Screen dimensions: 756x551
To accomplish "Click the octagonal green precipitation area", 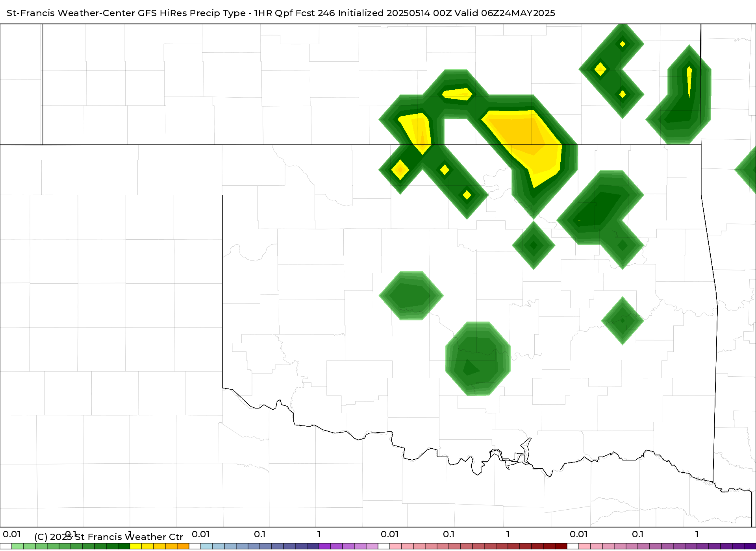I will tap(478, 359).
